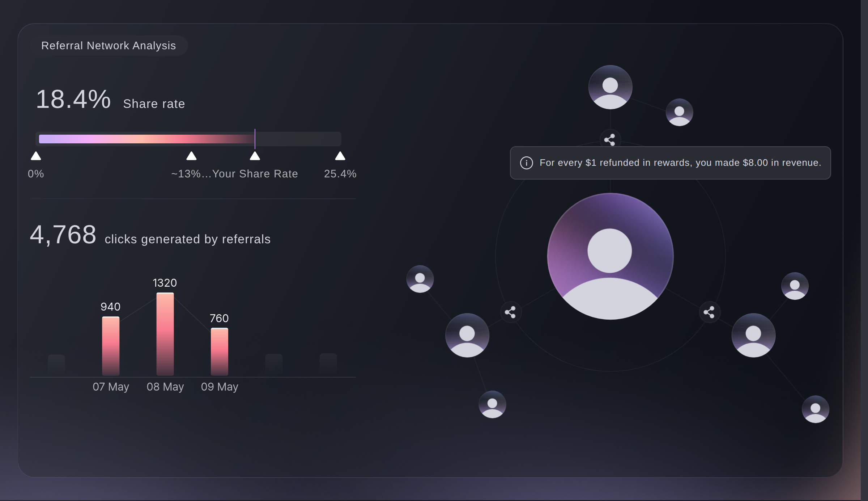Click the share rate gradient progress bar
The height and width of the screenshot is (501, 868).
coord(188,139)
